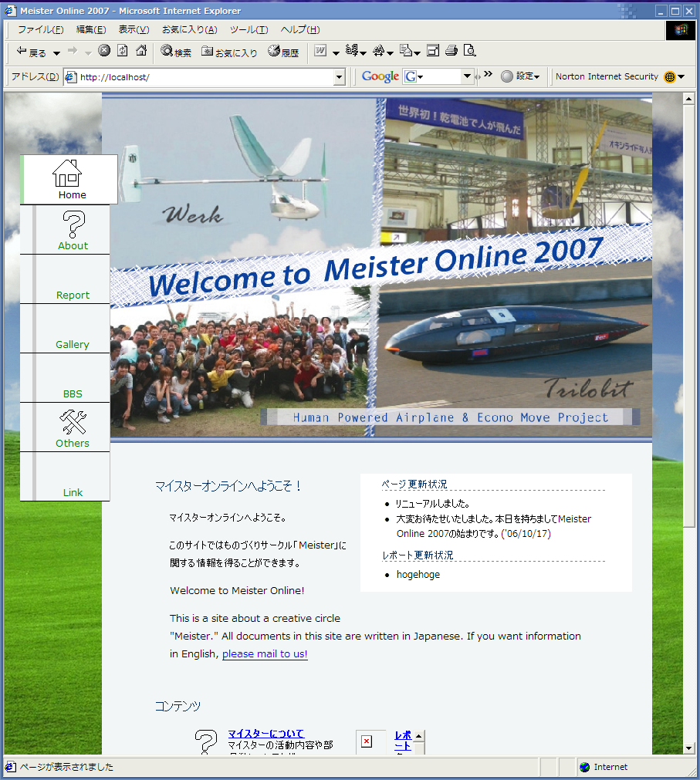Screen dimensions: 700x780
Task: Open the ファイル(F) menu
Action: tap(41, 29)
